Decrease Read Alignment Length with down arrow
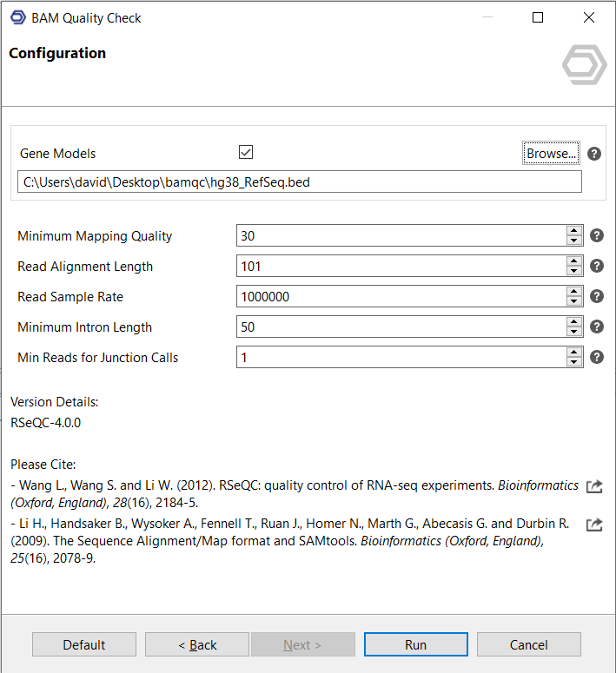Screen dimensions: 616x673 pyautogui.click(x=573, y=271)
